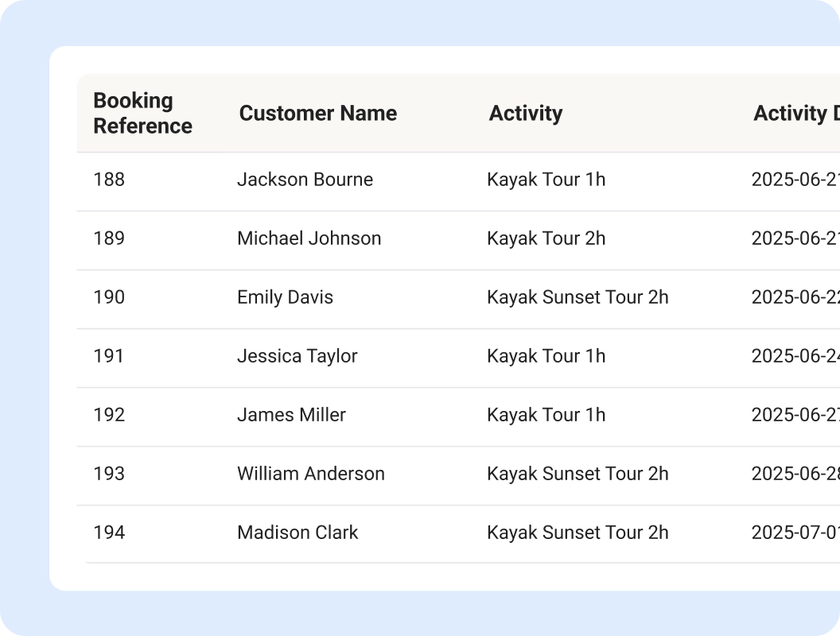Image resolution: width=840 pixels, height=636 pixels.
Task: Select booking reference 193
Action: [x=109, y=474]
